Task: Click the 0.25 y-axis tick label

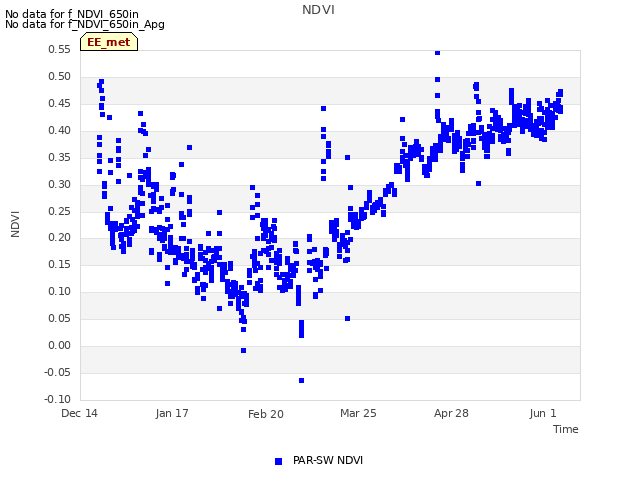Action: [x=60, y=211]
